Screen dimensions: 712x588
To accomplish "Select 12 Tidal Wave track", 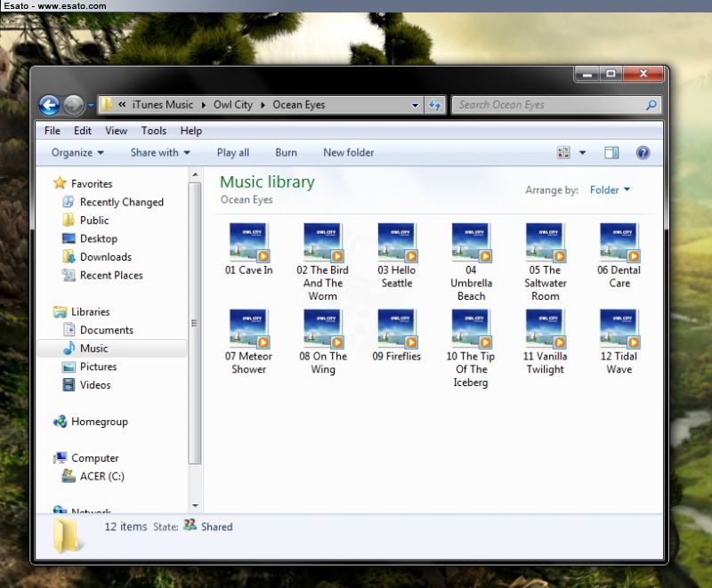I will point(619,342).
